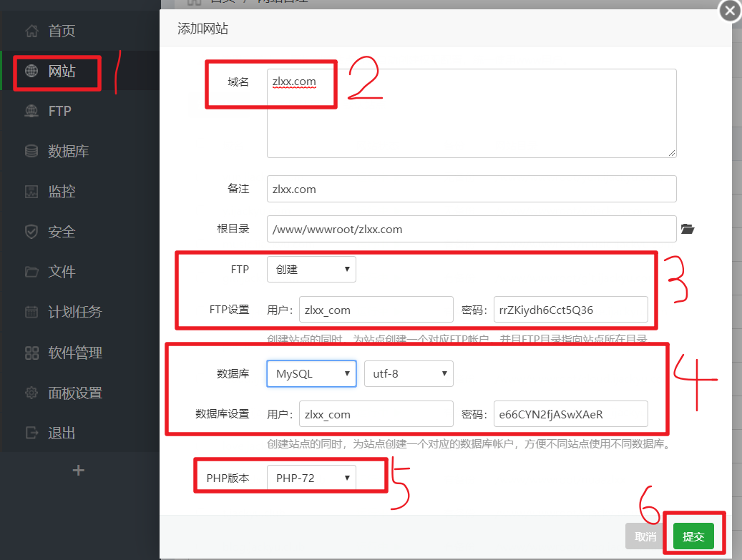Open 软件管理 menu item
Image resolution: width=742 pixels, height=560 pixels.
[x=75, y=353]
